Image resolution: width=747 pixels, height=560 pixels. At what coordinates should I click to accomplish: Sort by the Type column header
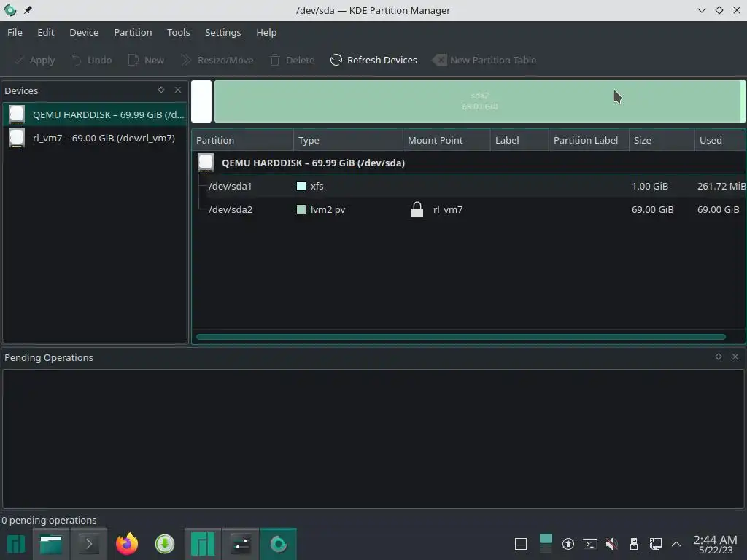(348, 140)
